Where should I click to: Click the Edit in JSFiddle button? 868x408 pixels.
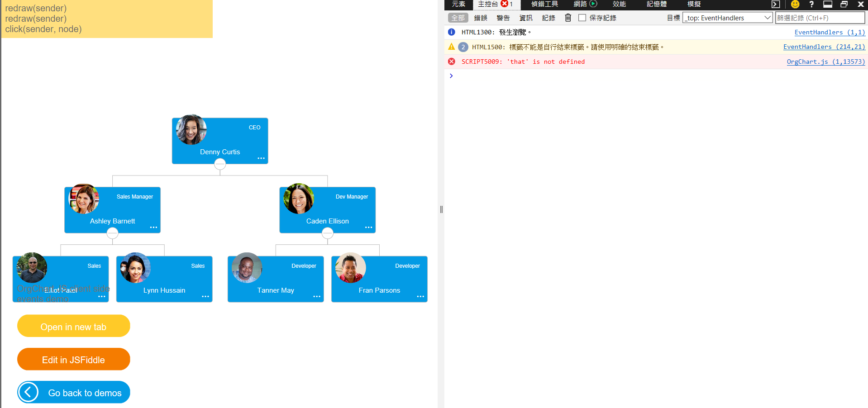[73, 359]
